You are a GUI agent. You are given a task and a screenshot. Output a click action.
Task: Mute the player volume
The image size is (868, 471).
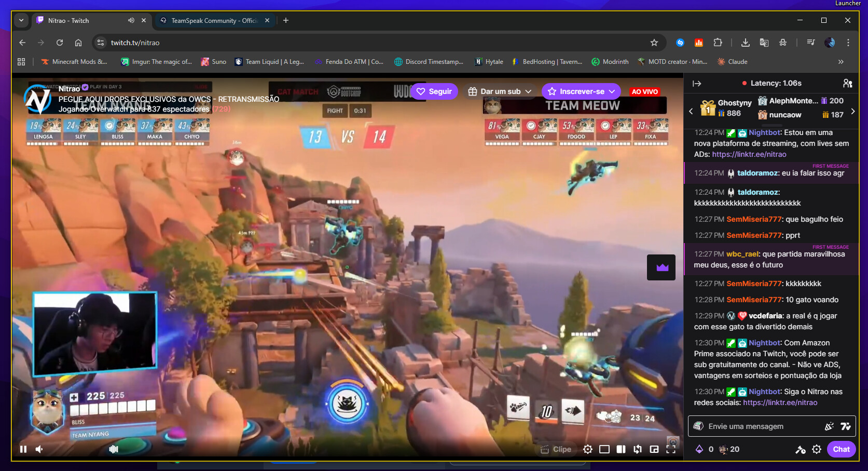point(39,449)
